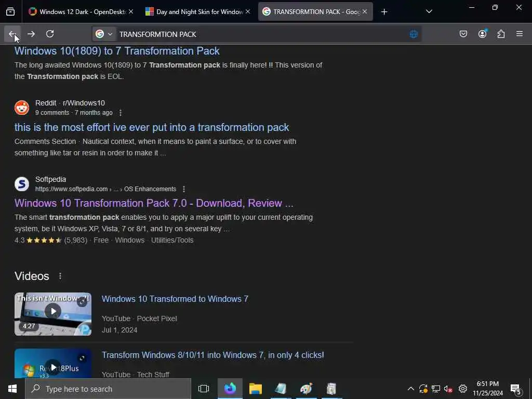Go forward with the browser forward arrow
The image size is (532, 399).
31,34
